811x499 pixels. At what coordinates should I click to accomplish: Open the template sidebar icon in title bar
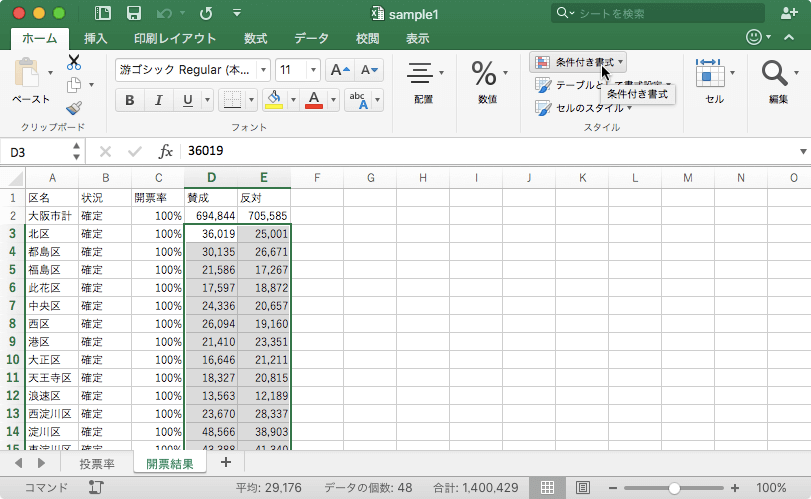(103, 13)
